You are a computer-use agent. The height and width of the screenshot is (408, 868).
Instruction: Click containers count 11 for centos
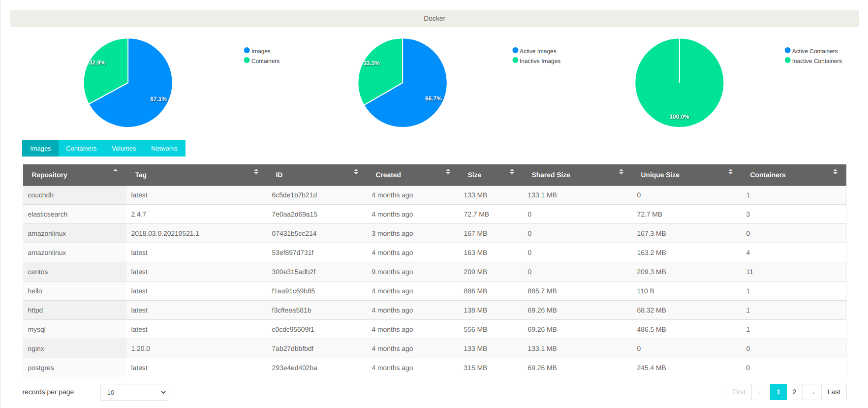point(749,272)
